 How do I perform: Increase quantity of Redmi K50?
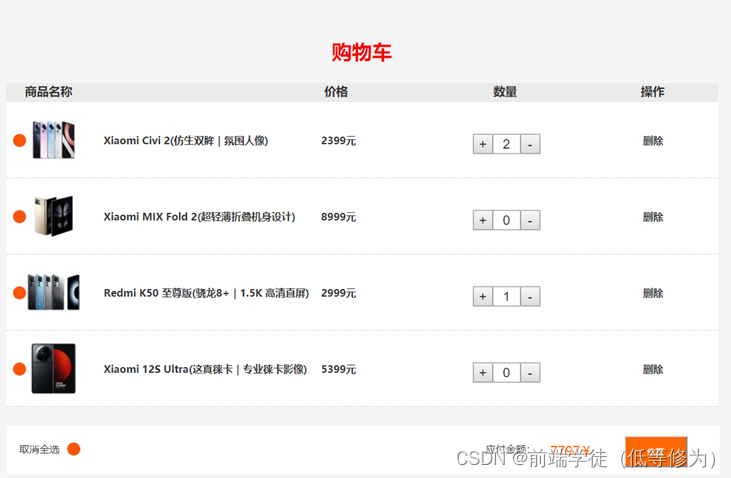coord(483,297)
